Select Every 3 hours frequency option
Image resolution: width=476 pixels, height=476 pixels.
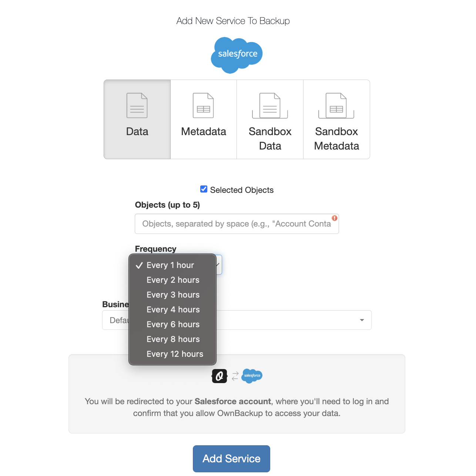coord(172,295)
